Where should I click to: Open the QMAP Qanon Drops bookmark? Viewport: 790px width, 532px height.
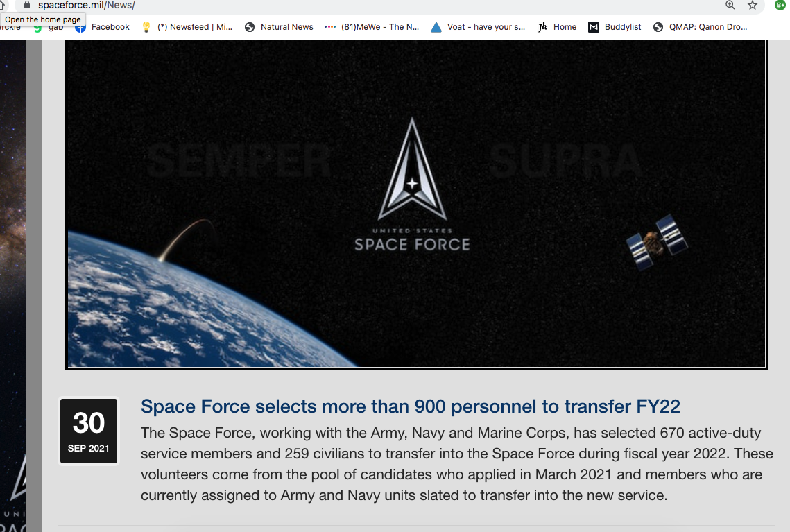click(701, 27)
